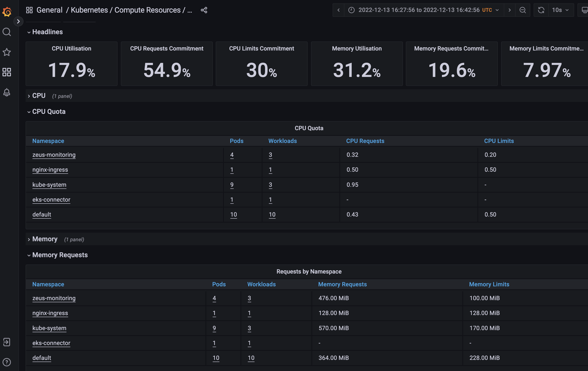The width and height of the screenshot is (588, 371).
Task: Open the Alerting bell icon
Action: coord(7,92)
